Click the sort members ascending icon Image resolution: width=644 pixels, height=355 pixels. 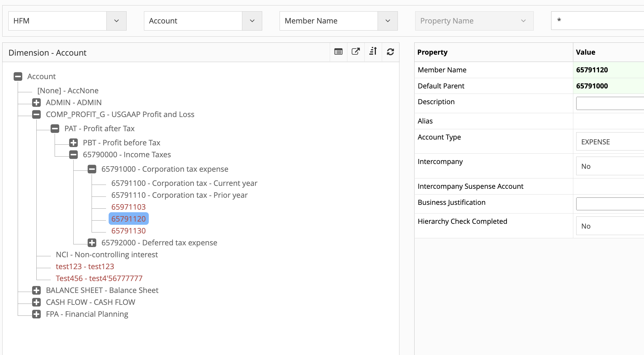point(373,51)
